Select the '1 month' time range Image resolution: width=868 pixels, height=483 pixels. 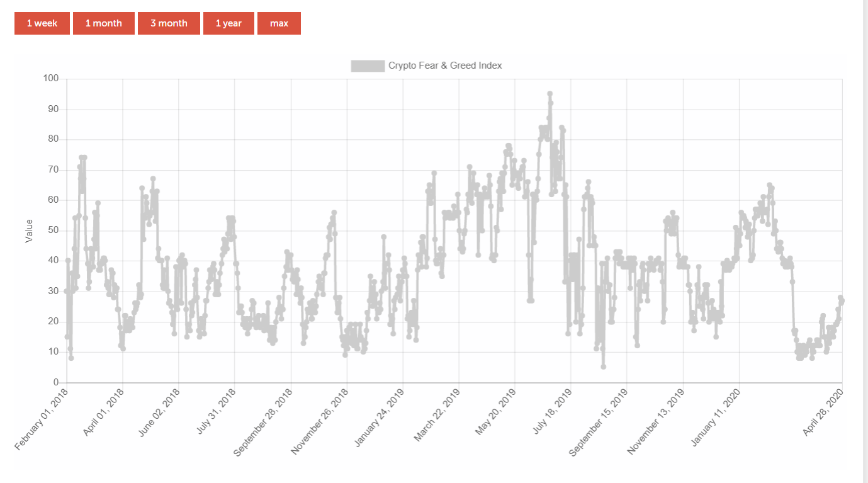[x=104, y=23]
